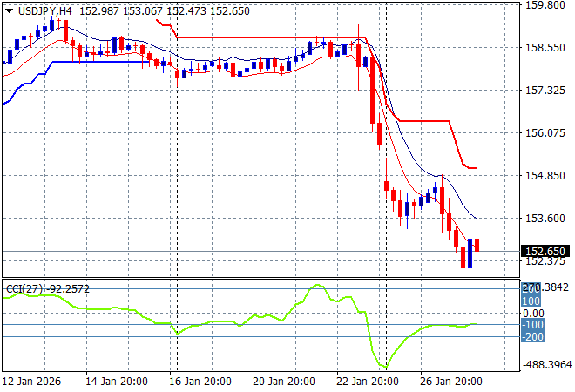
Task: Select the 270.3842 CCI maximum label
Action: [x=545, y=287]
